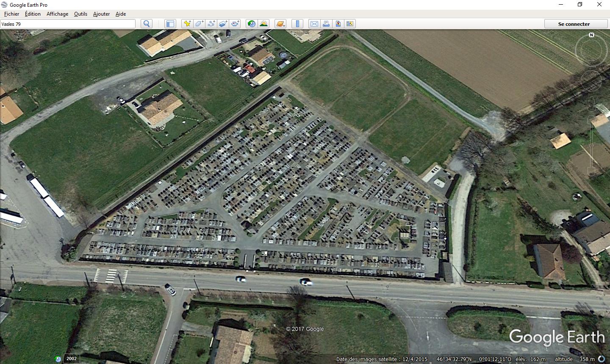Restore down the window
The width and height of the screenshot is (610, 364).
pos(580,5)
